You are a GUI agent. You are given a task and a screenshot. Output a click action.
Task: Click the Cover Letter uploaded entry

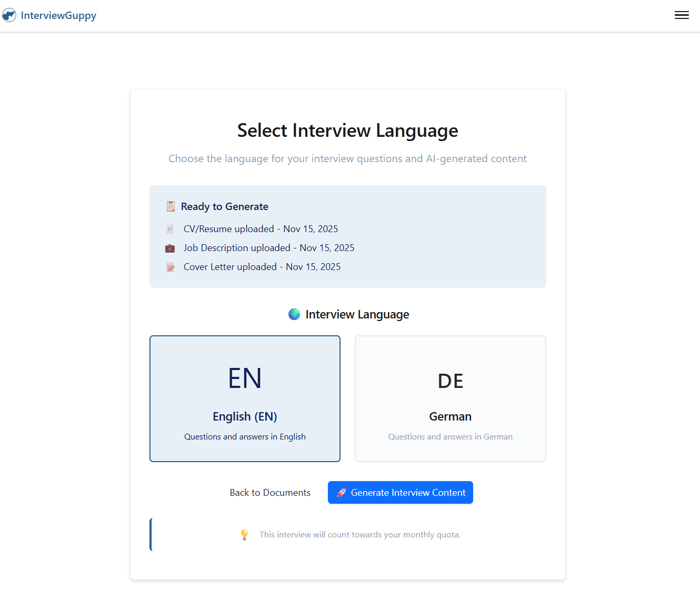tap(262, 266)
